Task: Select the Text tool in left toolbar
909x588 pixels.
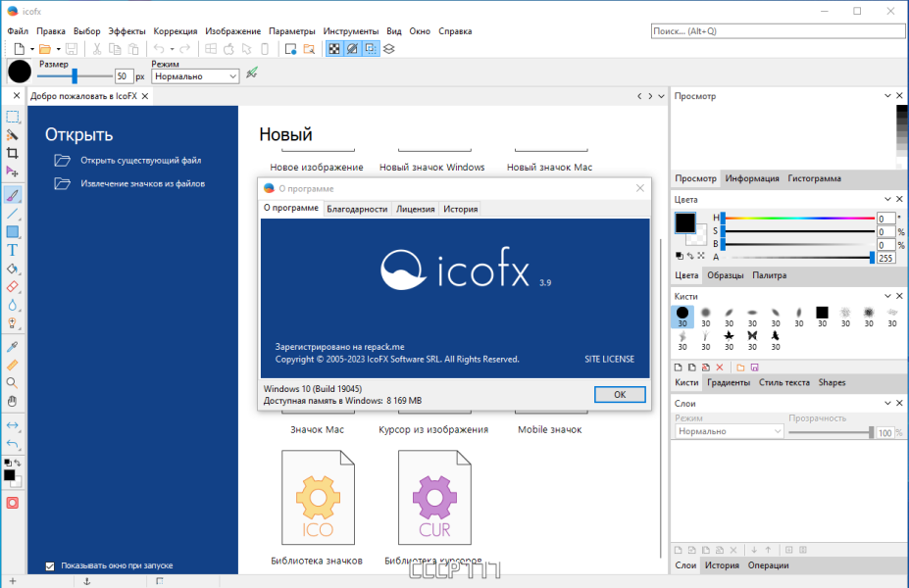Action: point(12,250)
